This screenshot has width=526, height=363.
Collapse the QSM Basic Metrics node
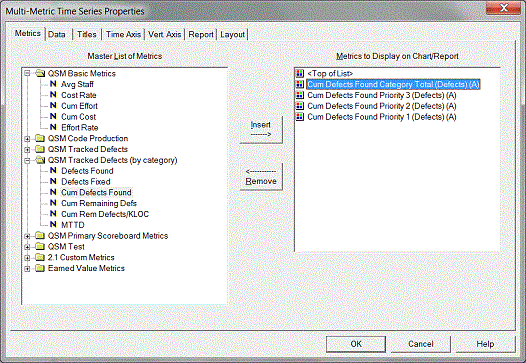[27, 73]
